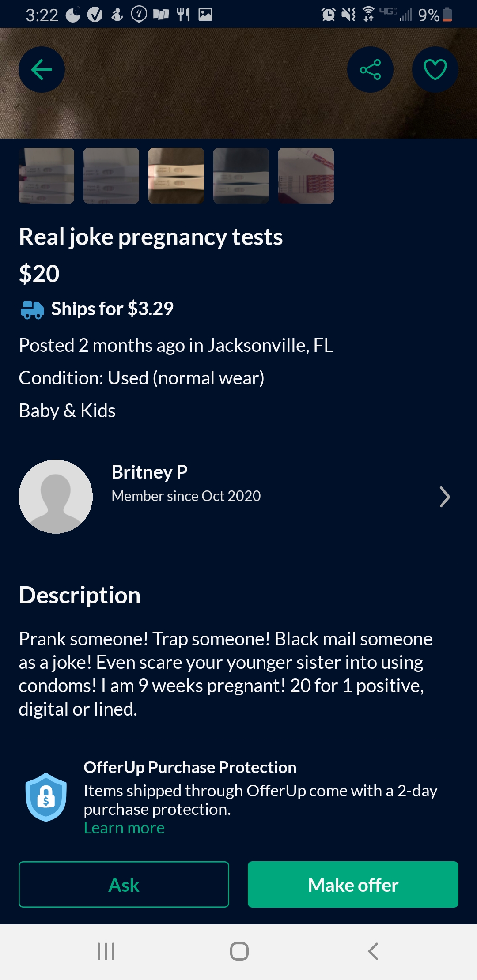Select the second thumbnail photo

pos(111,176)
